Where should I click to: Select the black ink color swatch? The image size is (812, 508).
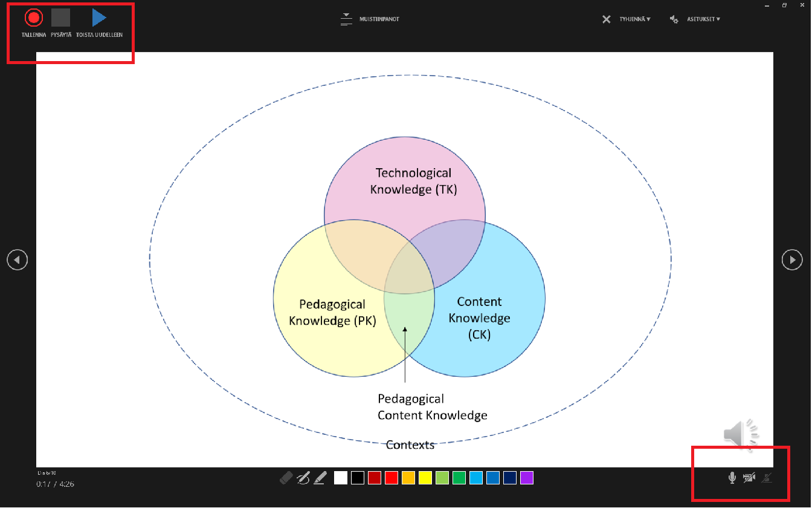(x=358, y=478)
